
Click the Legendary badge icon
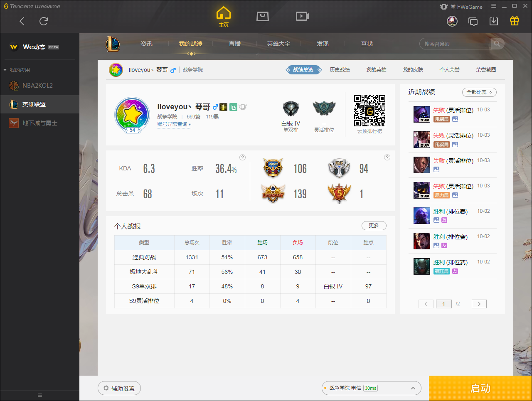coord(273,193)
